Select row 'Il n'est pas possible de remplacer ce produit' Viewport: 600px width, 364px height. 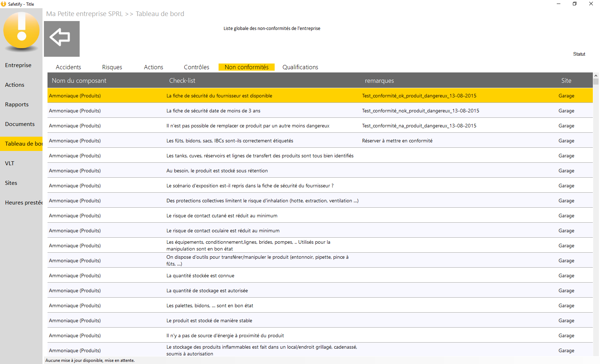tap(320, 126)
